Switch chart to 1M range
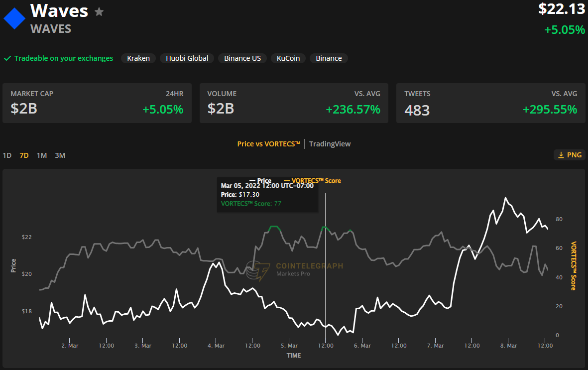This screenshot has height=370, width=588. click(x=42, y=155)
